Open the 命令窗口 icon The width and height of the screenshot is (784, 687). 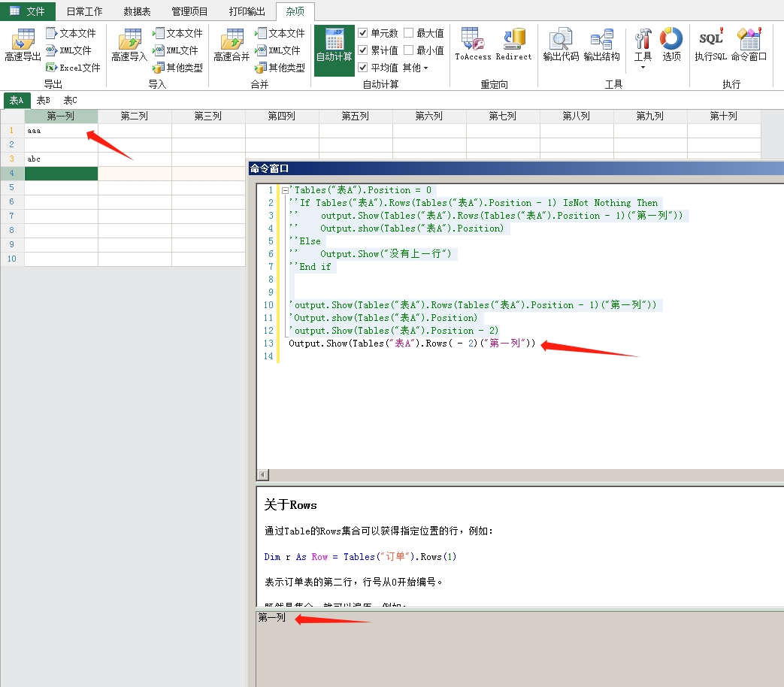(749, 45)
